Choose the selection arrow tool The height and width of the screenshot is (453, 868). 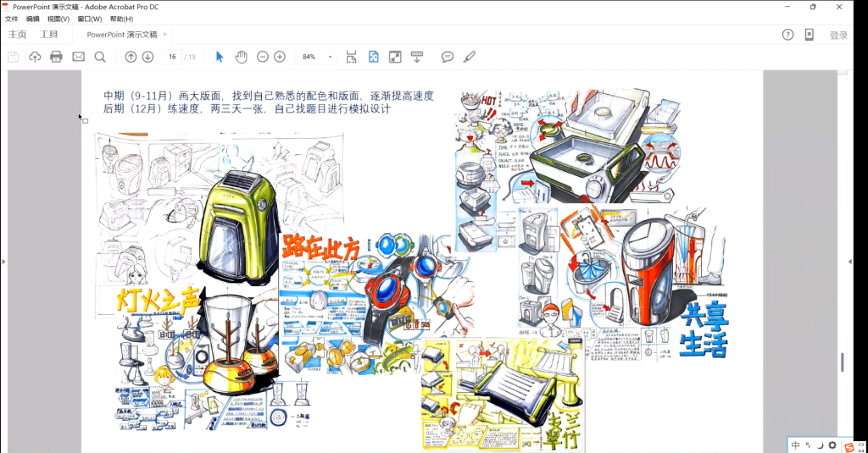coord(220,57)
